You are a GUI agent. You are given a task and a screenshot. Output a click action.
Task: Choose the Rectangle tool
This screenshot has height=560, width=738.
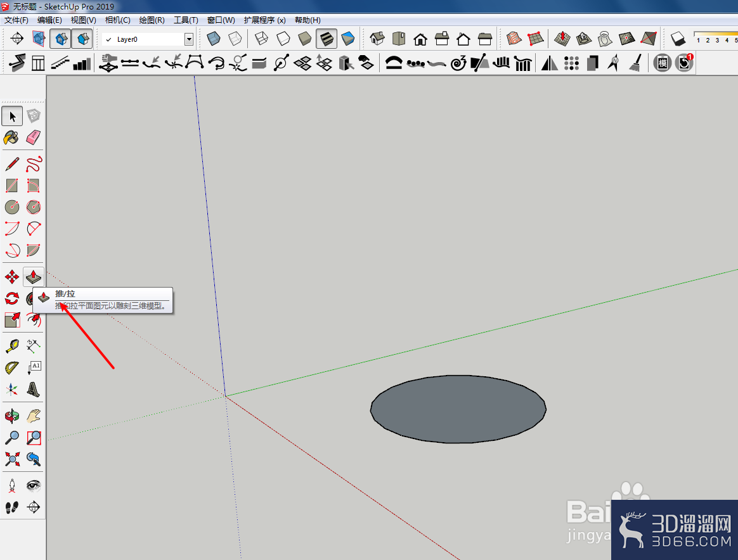(12, 186)
